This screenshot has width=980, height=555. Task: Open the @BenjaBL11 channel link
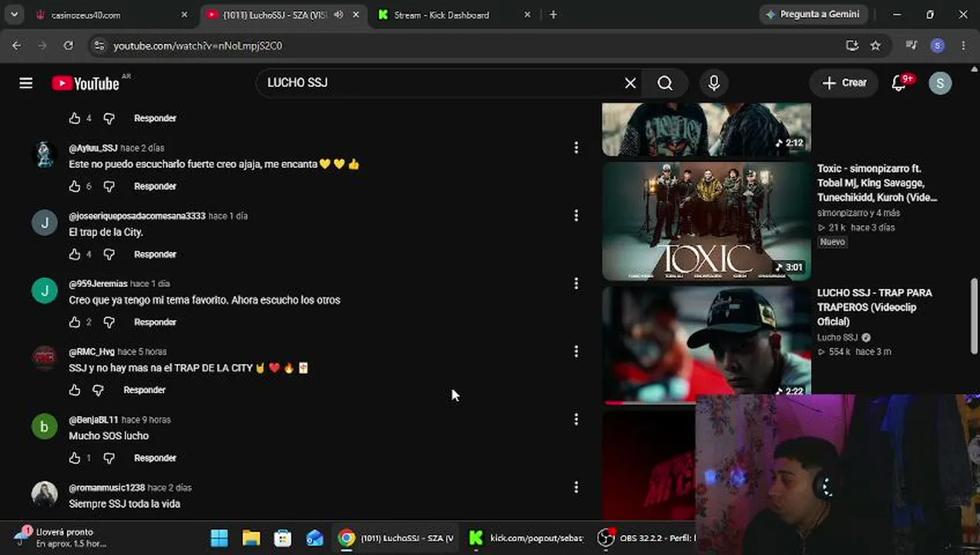click(93, 420)
